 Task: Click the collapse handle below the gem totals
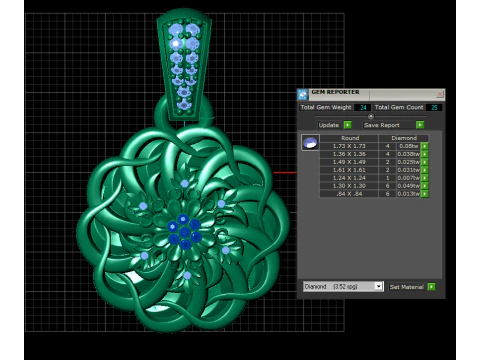click(x=371, y=116)
